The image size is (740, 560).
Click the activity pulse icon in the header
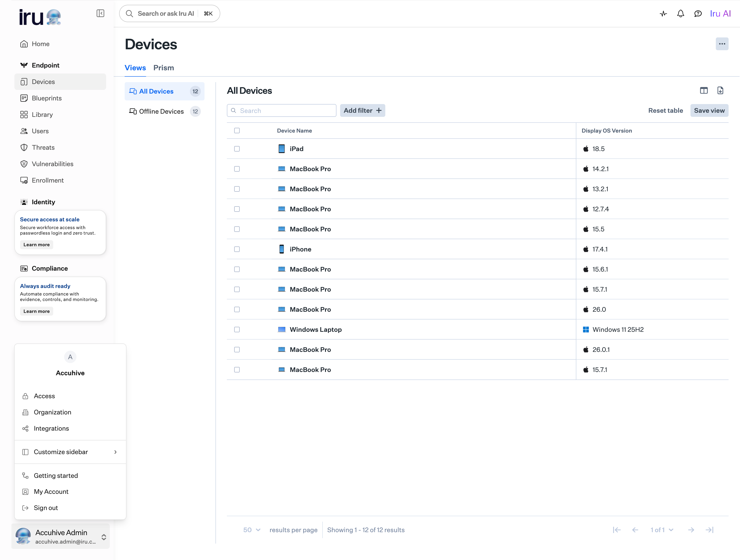point(663,13)
